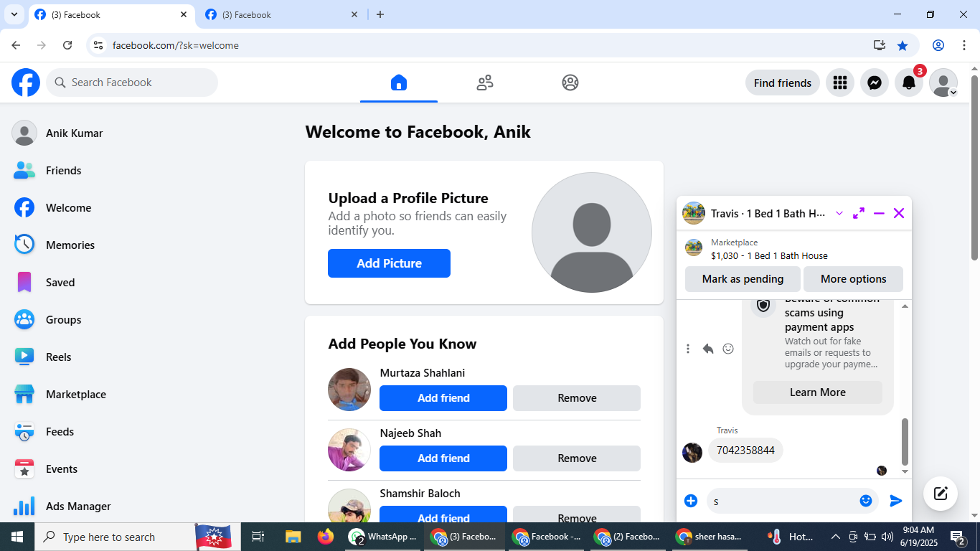Bookmark page with the star icon
Viewport: 980px width, 551px height.
coord(903,45)
